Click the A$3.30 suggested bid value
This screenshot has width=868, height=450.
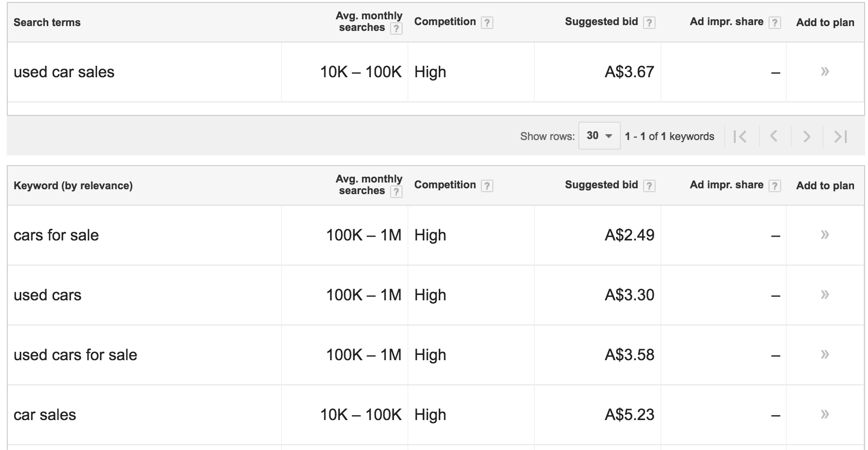coord(630,295)
